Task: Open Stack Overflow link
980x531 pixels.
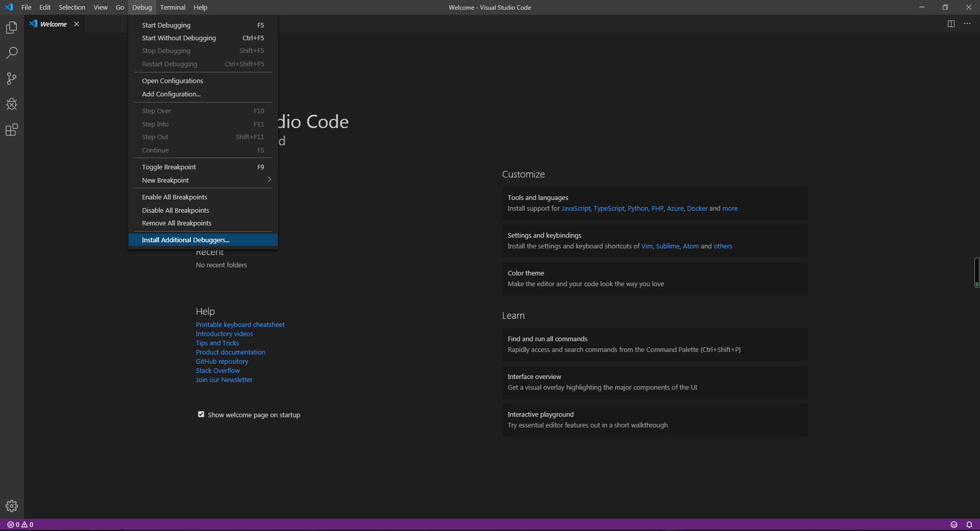Action: [x=218, y=370]
